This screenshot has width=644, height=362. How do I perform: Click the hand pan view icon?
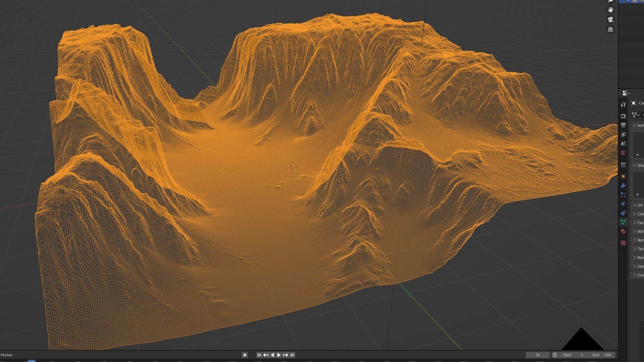(610, 9)
